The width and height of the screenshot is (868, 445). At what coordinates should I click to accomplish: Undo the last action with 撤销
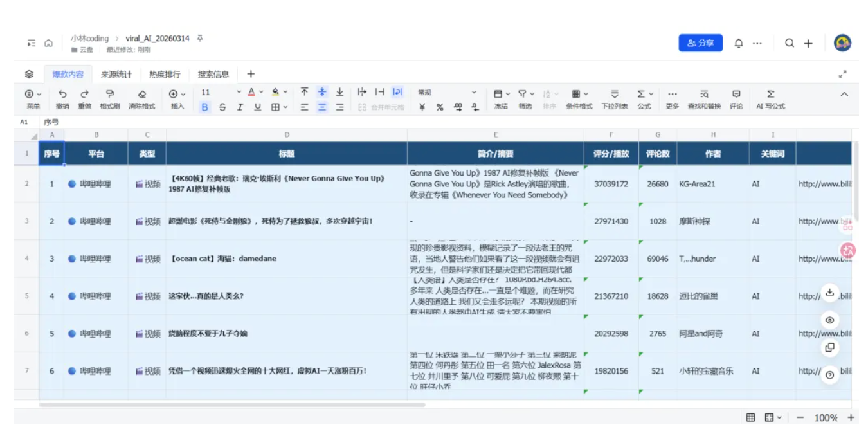tap(62, 94)
